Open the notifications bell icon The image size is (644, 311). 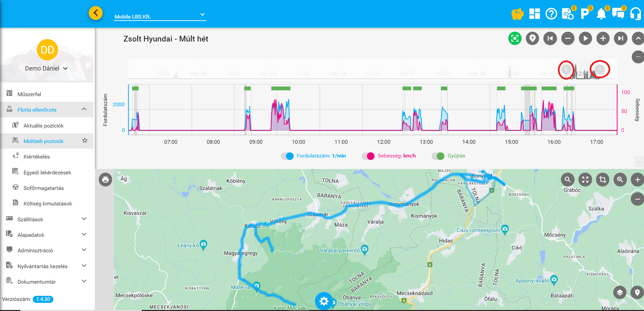(x=601, y=14)
